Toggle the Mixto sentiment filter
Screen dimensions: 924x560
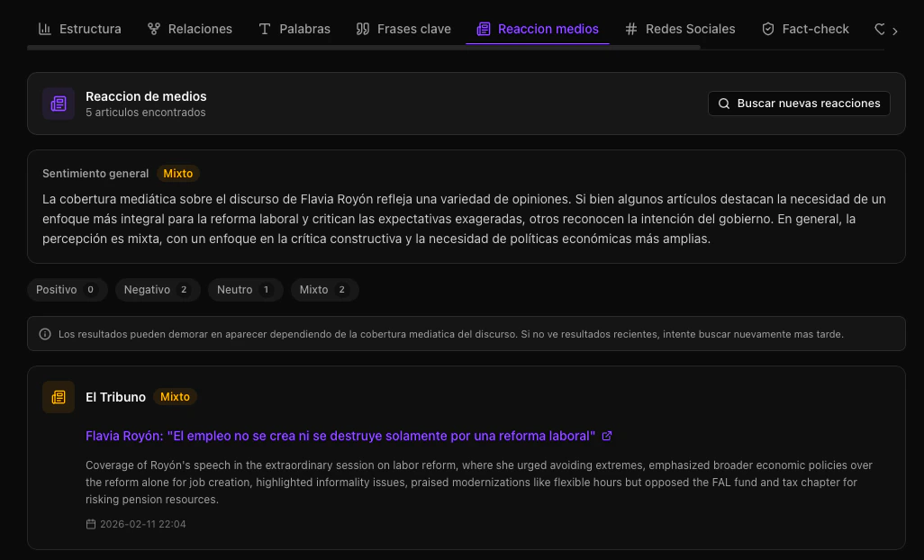[324, 289]
